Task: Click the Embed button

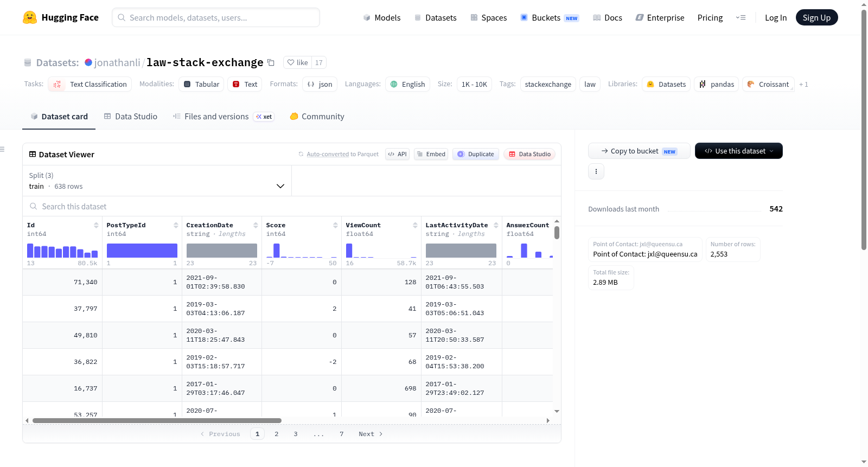Action: pos(431,154)
